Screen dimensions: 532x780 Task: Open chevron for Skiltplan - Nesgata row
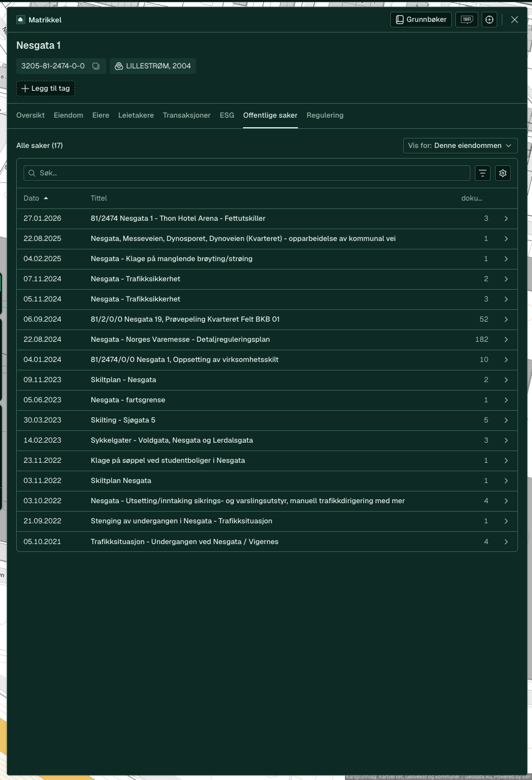[506, 380]
